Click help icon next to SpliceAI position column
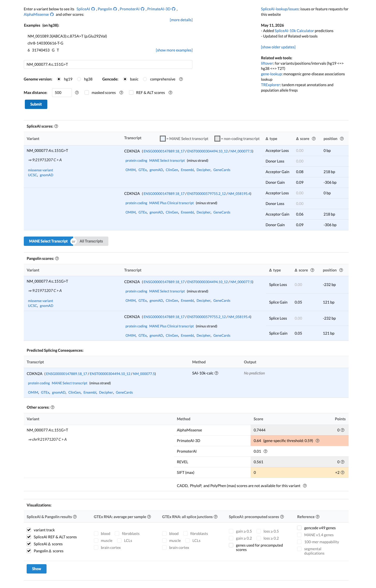376x588 pixels. click(342, 139)
